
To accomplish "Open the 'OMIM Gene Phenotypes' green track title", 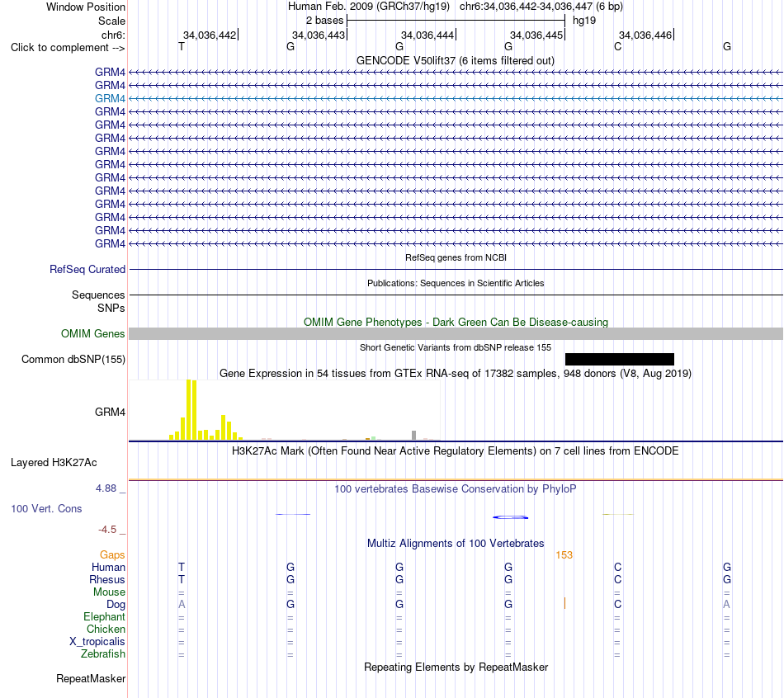I will (x=456, y=322).
